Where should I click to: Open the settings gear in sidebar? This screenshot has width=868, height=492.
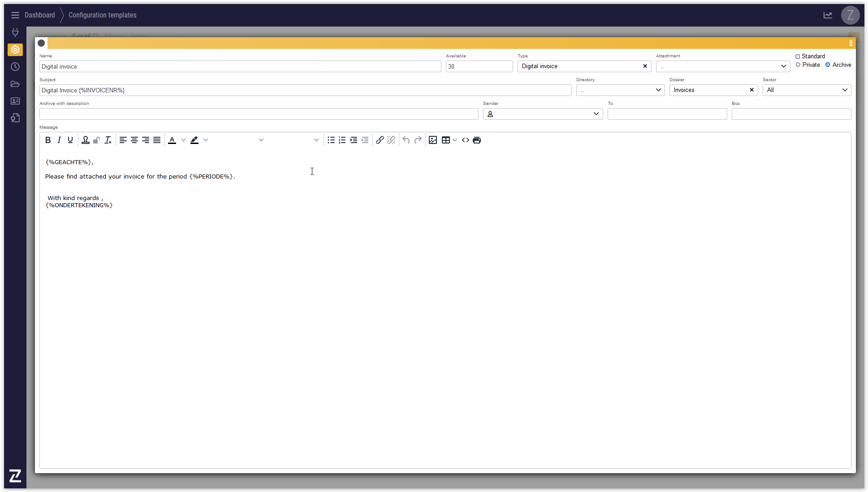15,49
